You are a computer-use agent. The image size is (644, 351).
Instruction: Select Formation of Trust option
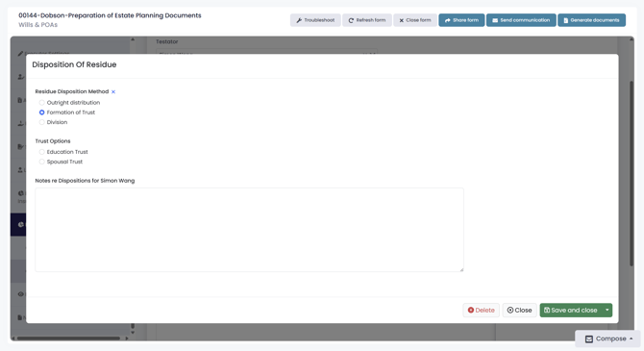click(41, 113)
